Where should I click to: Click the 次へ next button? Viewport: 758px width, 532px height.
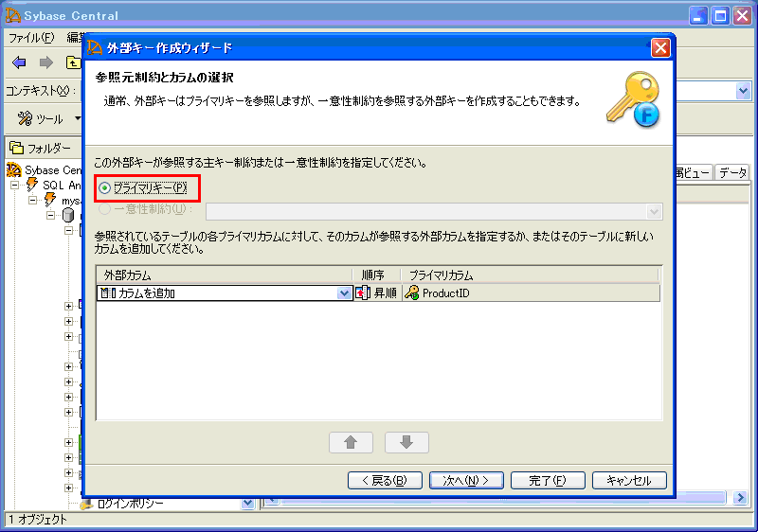pos(465,480)
